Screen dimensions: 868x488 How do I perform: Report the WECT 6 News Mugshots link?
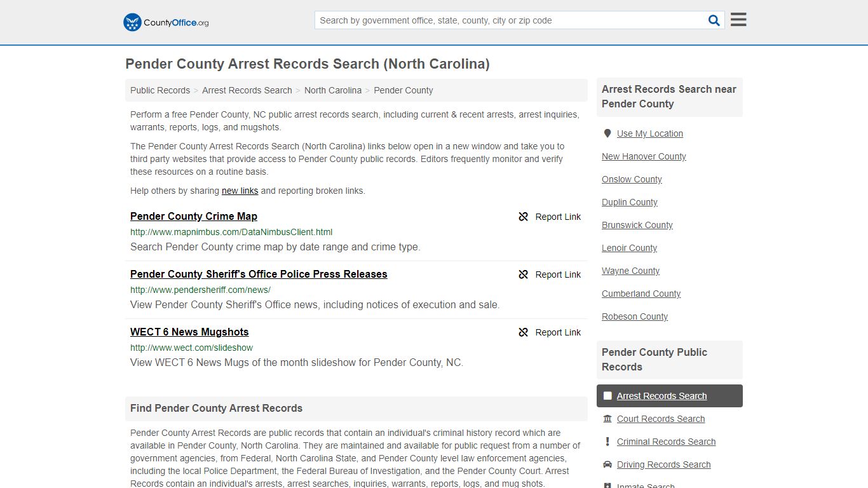coord(550,332)
